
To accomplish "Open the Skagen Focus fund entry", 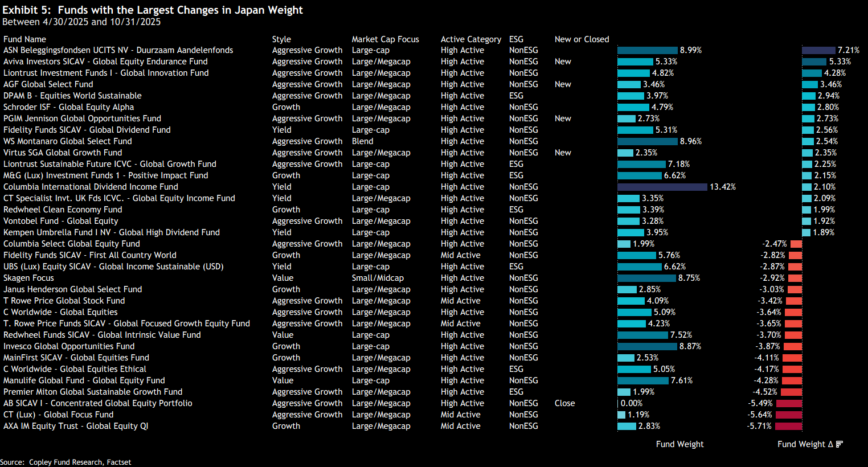I will (28, 278).
